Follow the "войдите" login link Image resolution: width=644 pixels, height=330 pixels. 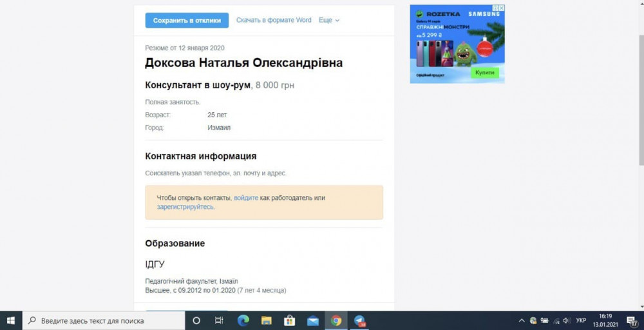point(245,198)
